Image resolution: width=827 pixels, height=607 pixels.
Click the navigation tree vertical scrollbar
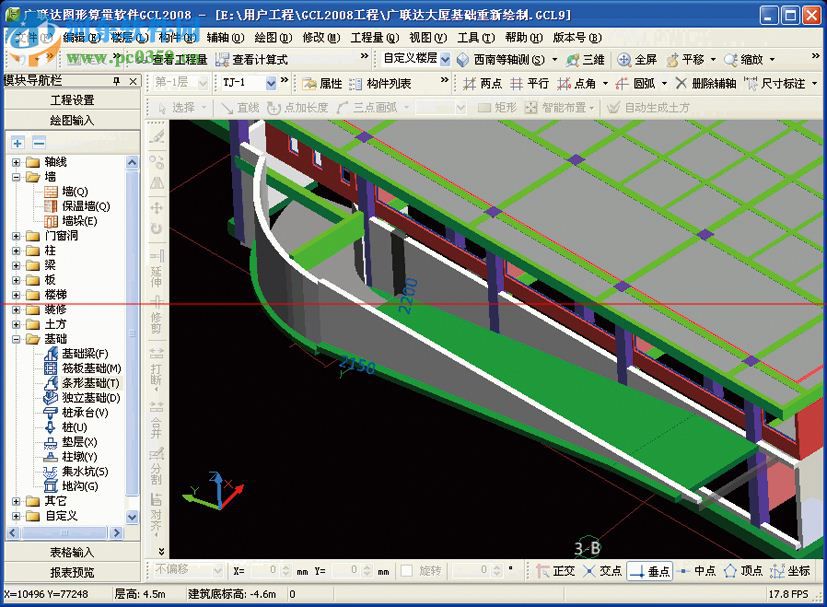[132, 340]
